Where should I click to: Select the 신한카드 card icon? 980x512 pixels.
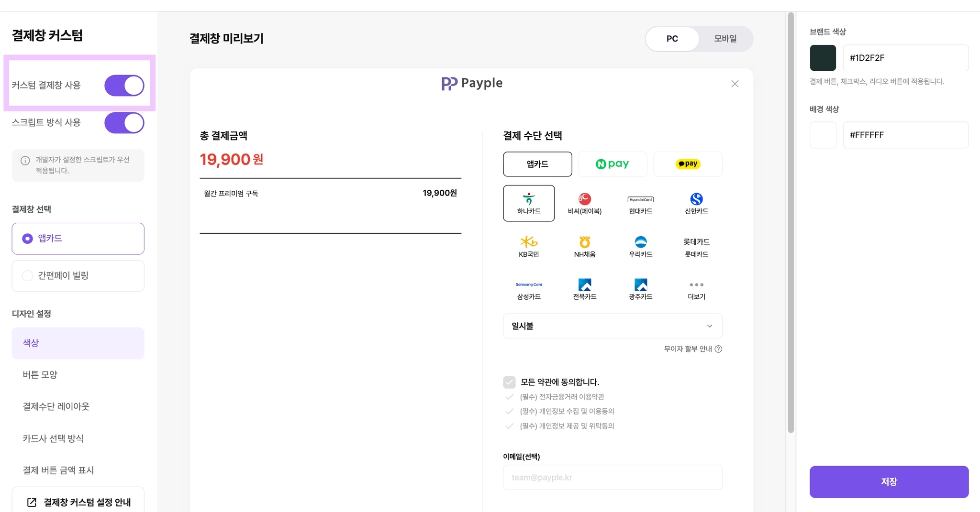[697, 203]
